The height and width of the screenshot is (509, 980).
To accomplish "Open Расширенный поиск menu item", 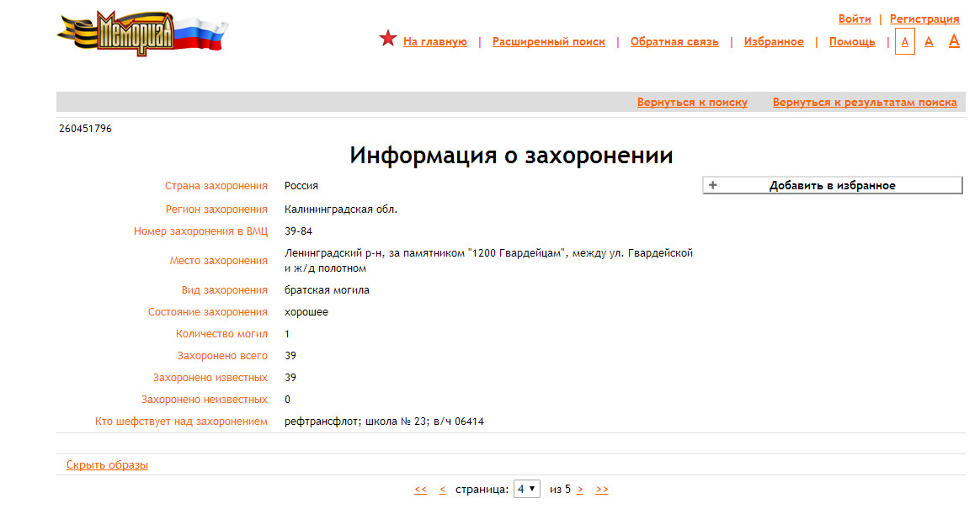I will pyautogui.click(x=548, y=41).
